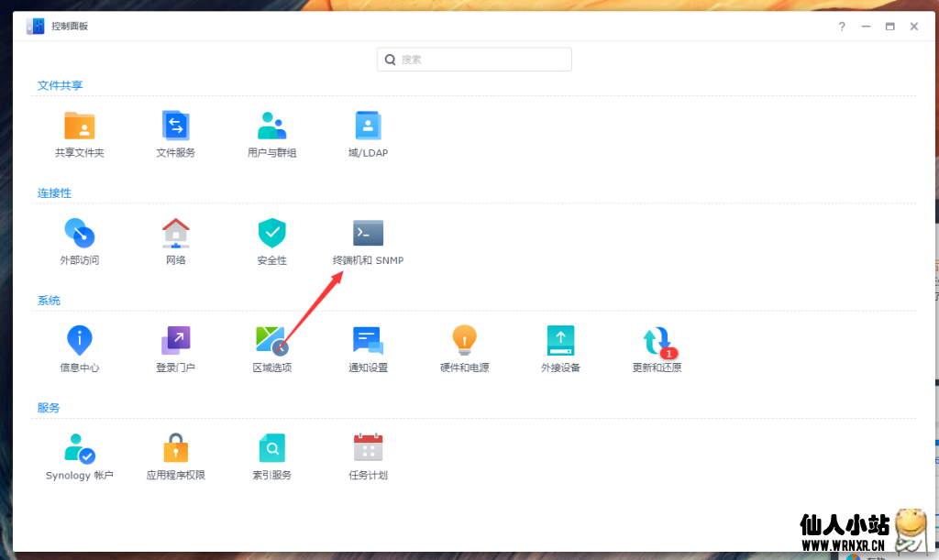The height and width of the screenshot is (560, 939).
Task: Open 终端机和 SNMP settings
Action: 368,240
